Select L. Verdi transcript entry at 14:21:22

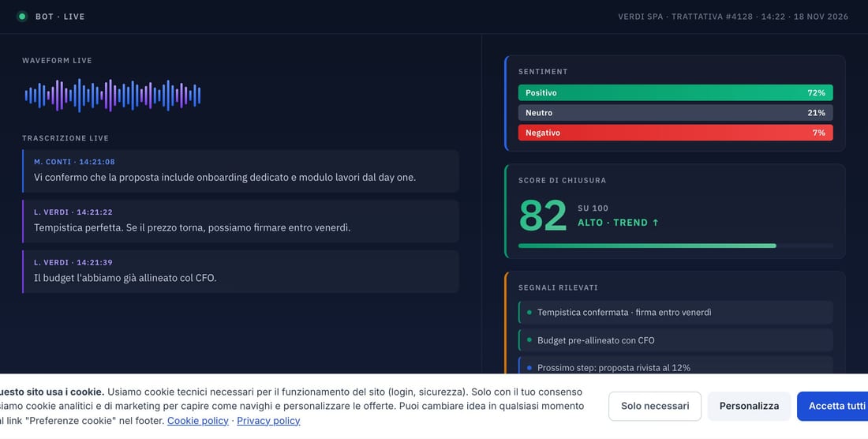point(240,221)
